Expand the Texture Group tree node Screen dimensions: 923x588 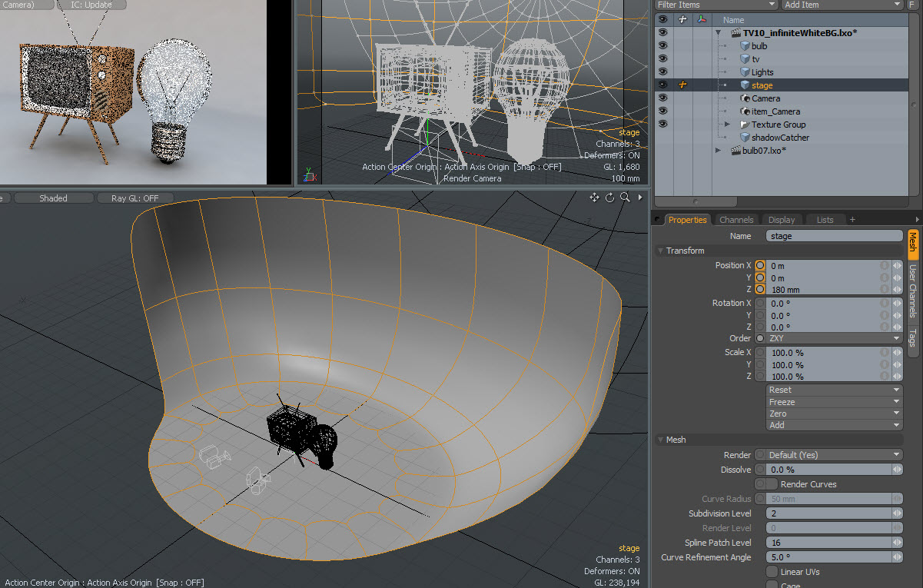727,125
